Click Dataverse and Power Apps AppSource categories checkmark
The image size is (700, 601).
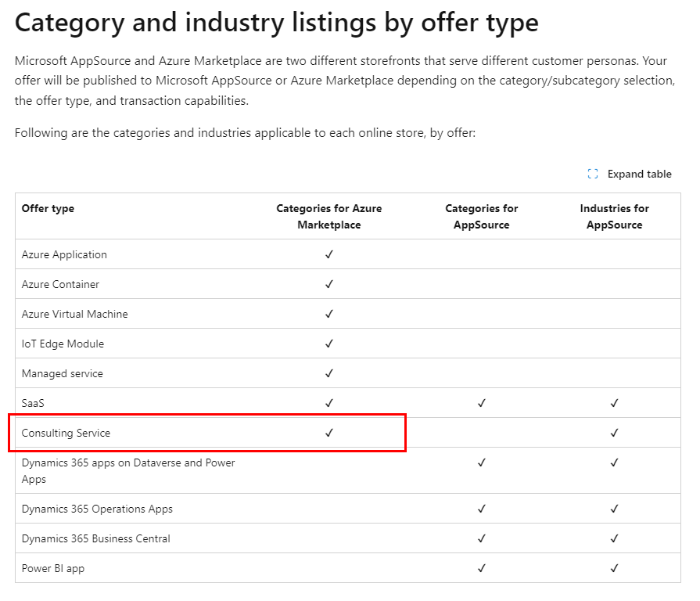pyautogui.click(x=481, y=462)
